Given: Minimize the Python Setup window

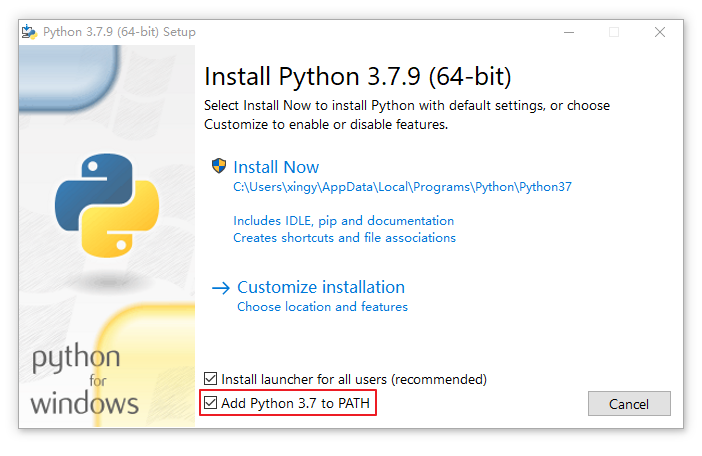Looking at the screenshot, I should tap(567, 32).
